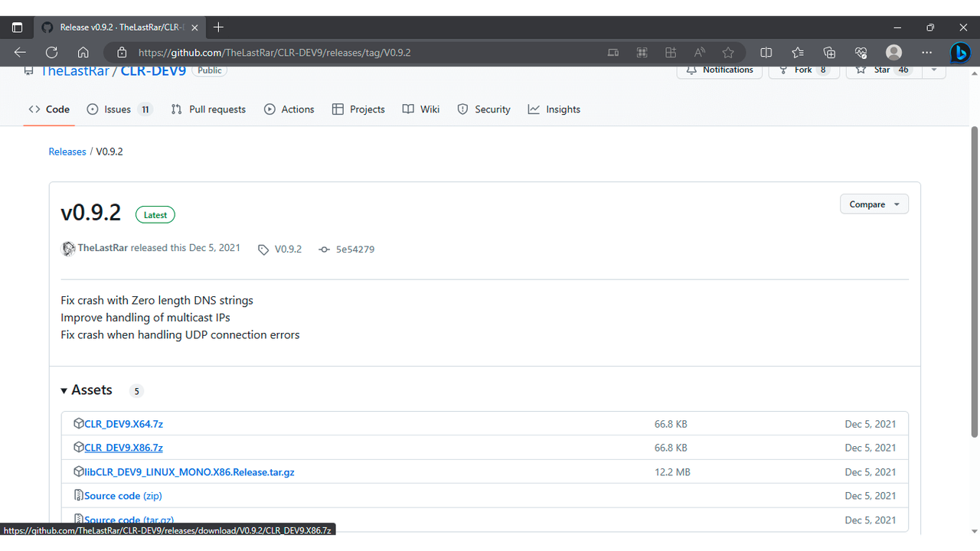Screen dimensions: 980x551
Task: Open a new browser tab
Action: 218,28
